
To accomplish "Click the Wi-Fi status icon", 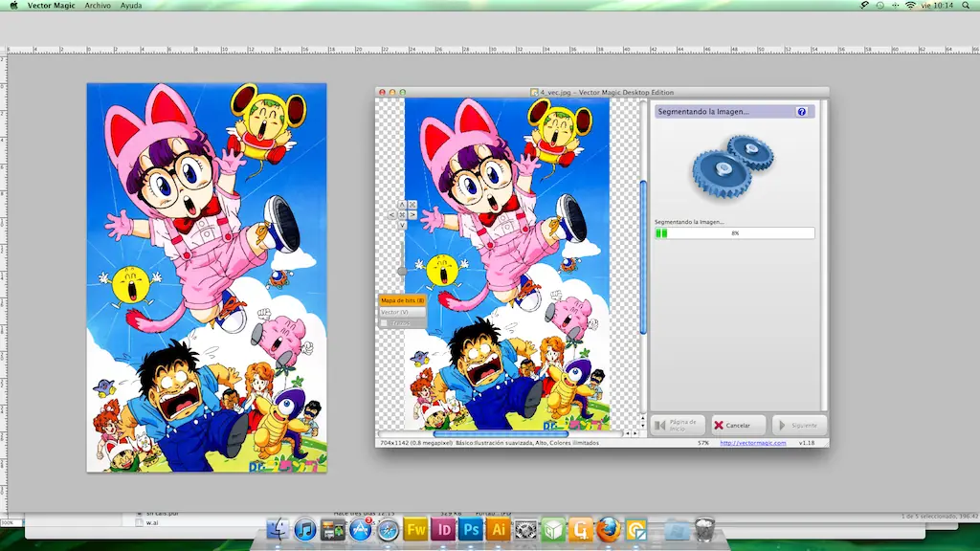I will [911, 5].
